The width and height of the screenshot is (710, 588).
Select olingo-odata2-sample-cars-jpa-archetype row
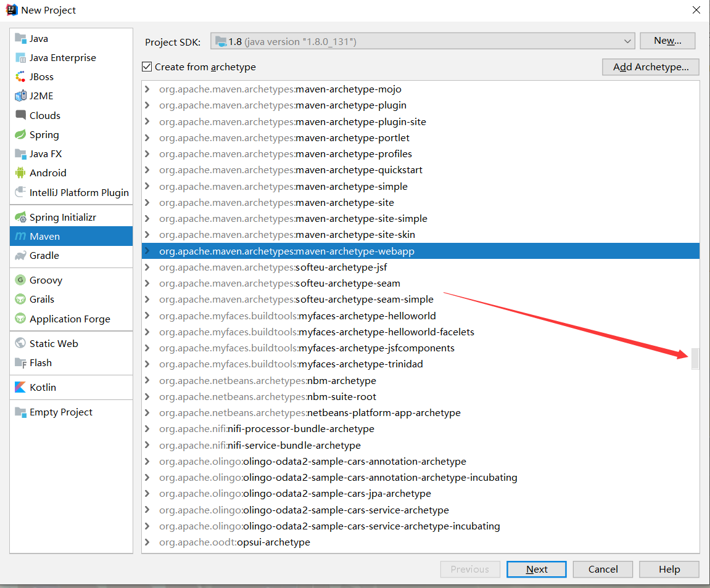tap(421, 494)
